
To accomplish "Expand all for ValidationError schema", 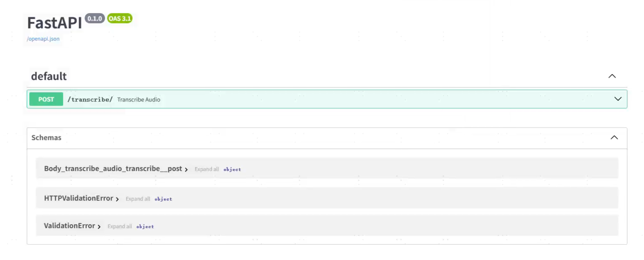I will pyautogui.click(x=120, y=226).
